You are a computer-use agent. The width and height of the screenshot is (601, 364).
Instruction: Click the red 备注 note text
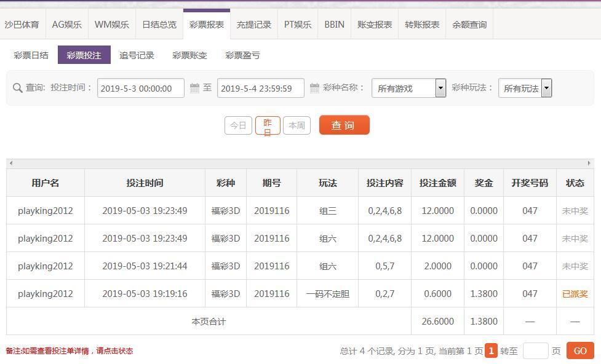(70, 350)
